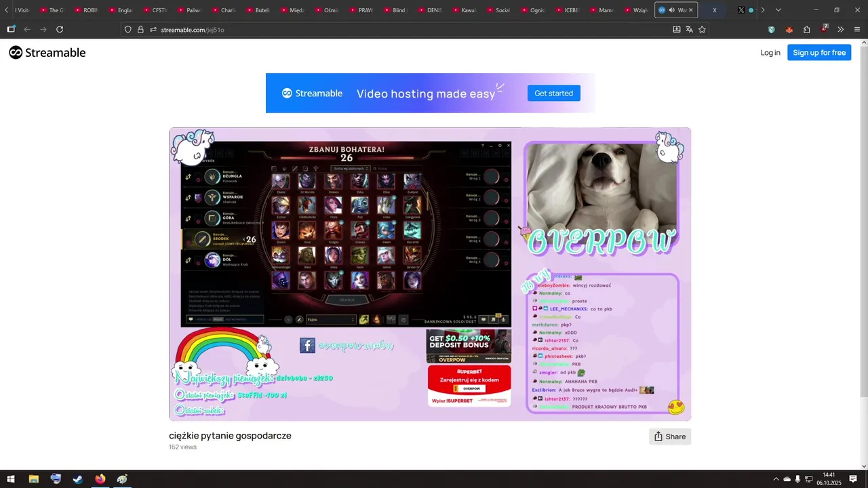The width and height of the screenshot is (868, 488).
Task: Click the video title ciężkie pytanie gospodarcze
Action: tap(230, 436)
